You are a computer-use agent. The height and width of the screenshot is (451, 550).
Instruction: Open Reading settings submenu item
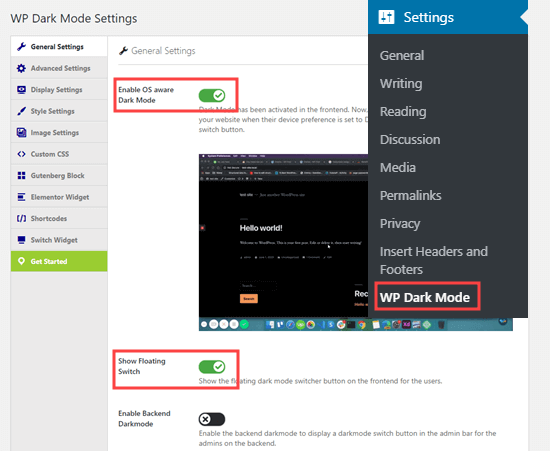(403, 112)
